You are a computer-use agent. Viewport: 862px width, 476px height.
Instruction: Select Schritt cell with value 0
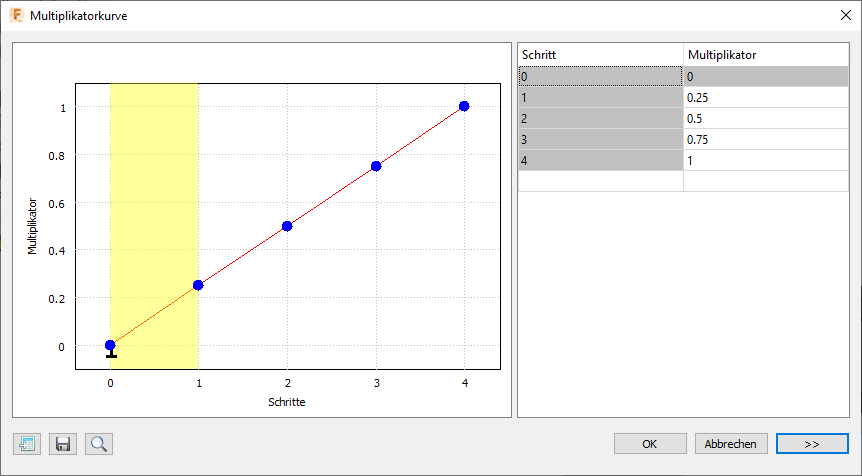[601, 76]
